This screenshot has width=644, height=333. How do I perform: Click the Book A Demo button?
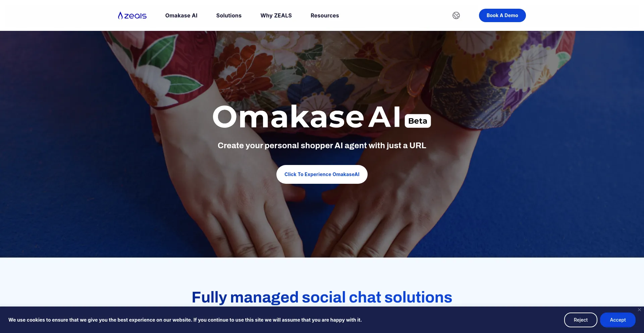(x=502, y=15)
